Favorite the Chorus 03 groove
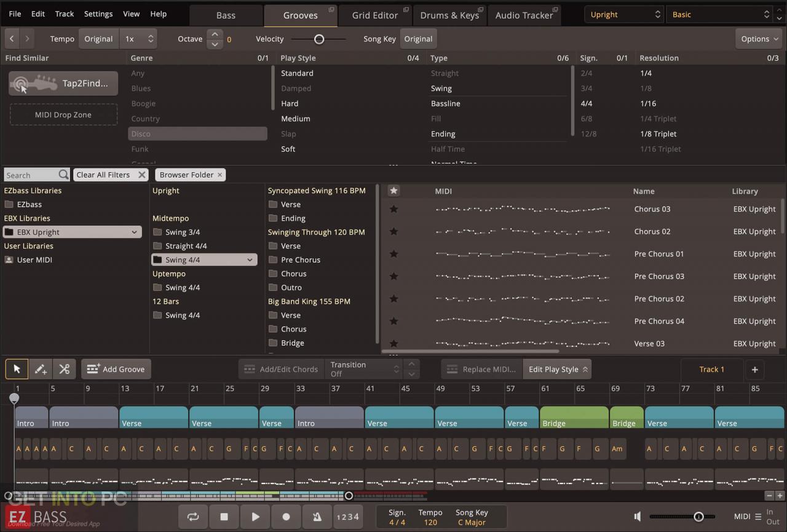The width and height of the screenshot is (787, 532). click(x=393, y=209)
